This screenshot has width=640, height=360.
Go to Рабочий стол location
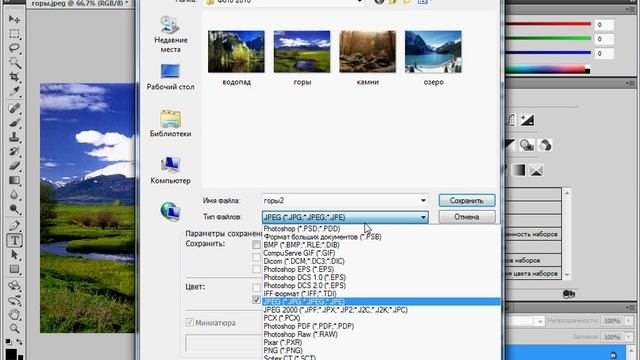pyautogui.click(x=171, y=77)
